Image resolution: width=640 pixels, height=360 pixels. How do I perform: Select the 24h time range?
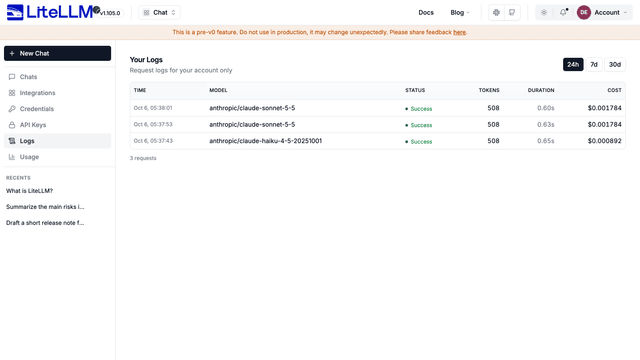pos(573,64)
